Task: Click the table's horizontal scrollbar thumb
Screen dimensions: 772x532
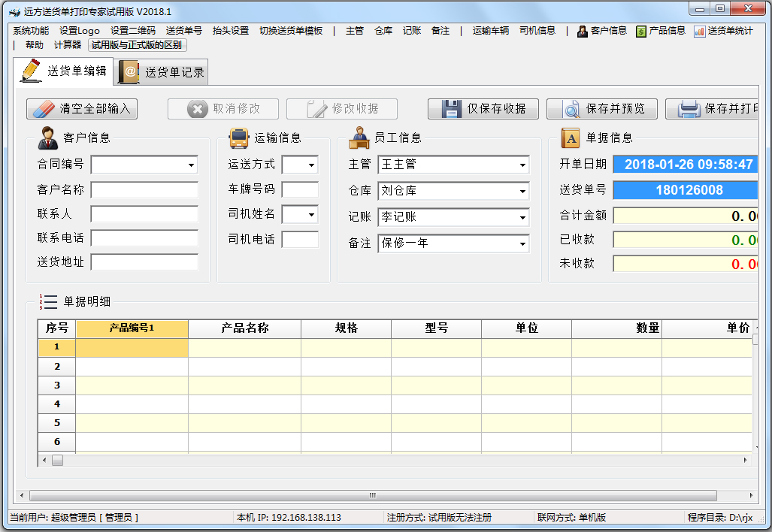Action: 58,460
